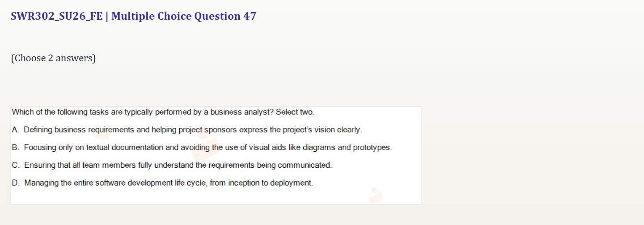
Task: Click the word 'deployment' in option D
Action: point(293,183)
